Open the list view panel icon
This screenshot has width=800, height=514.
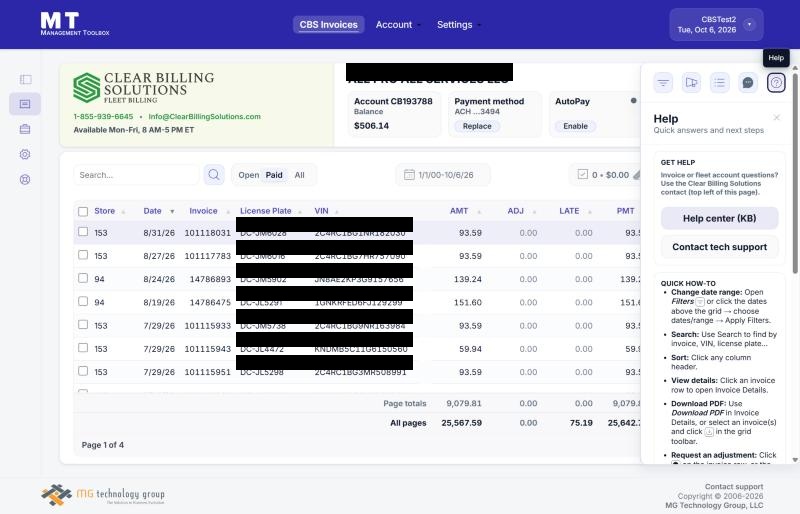click(719, 83)
